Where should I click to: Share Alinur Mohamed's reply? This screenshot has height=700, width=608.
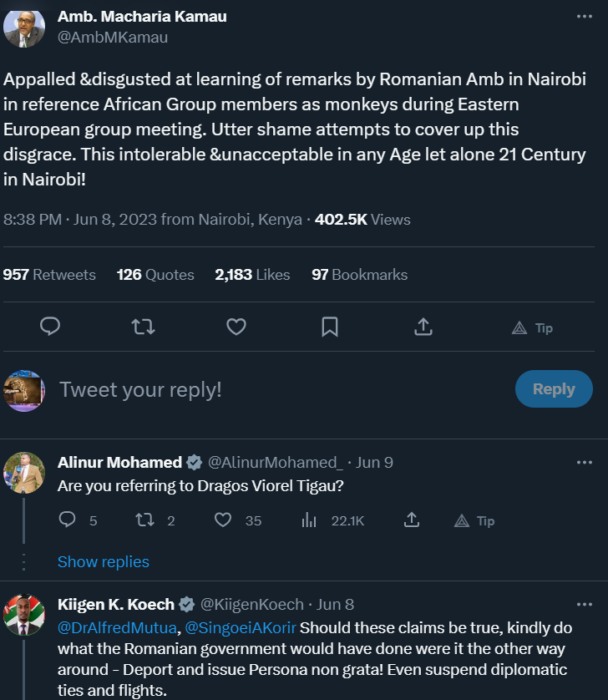point(411,520)
